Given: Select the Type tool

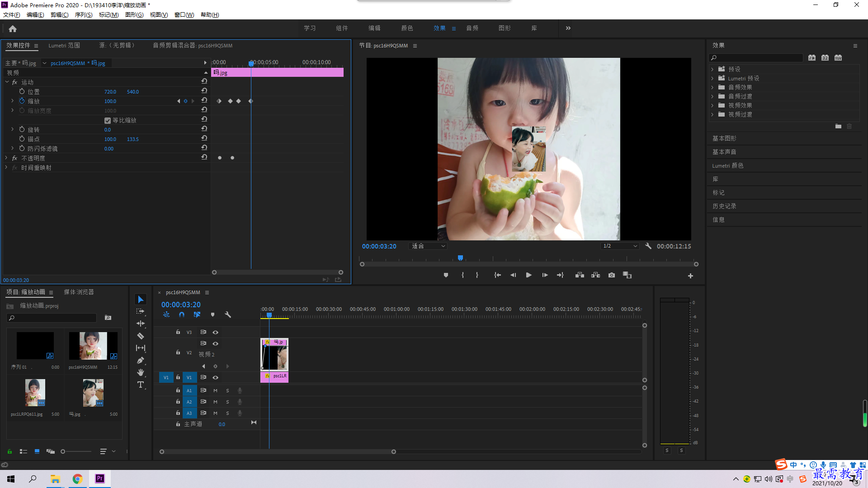Looking at the screenshot, I should pos(141,385).
